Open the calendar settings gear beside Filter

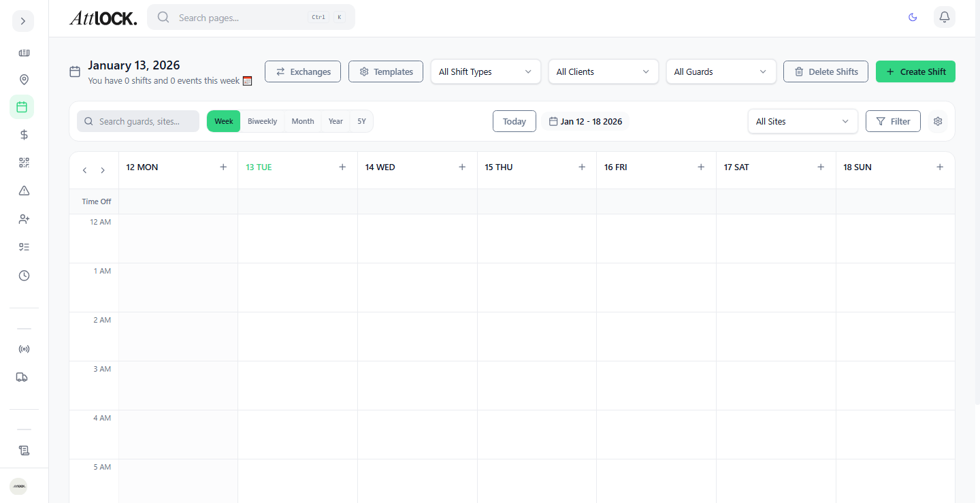click(x=938, y=121)
